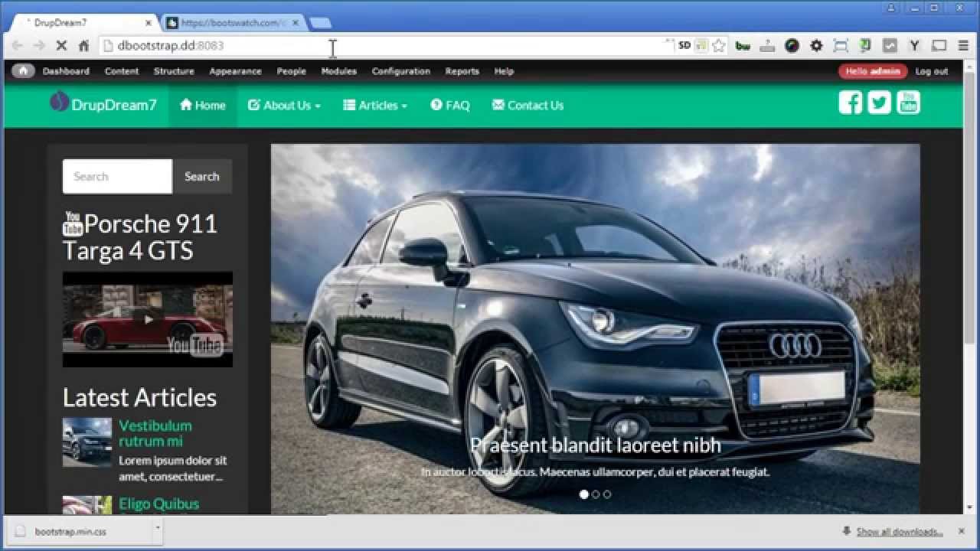Click the browser forward arrow
This screenshot has width=980, height=551.
pos(39,46)
